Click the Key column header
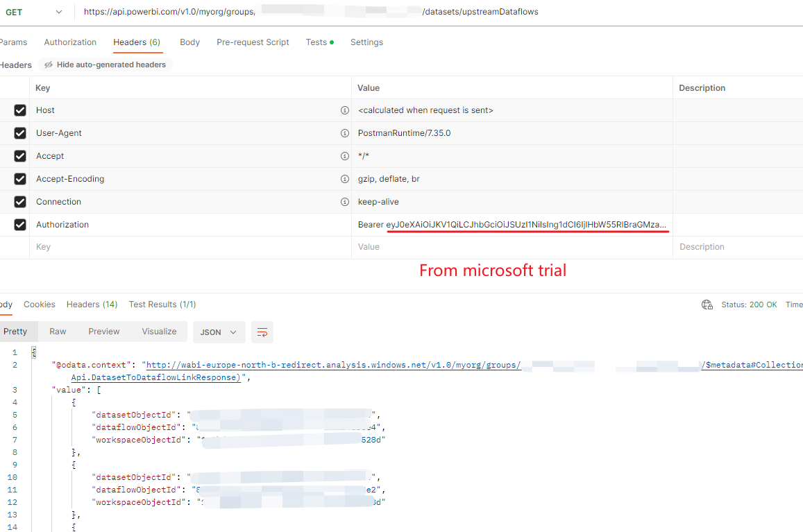Viewport: 803px width, 532px height. 42,88
